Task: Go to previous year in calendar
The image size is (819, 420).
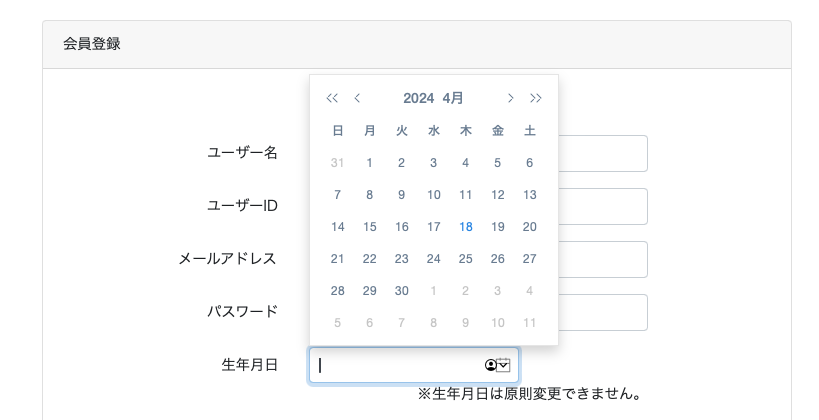Action: (x=332, y=98)
